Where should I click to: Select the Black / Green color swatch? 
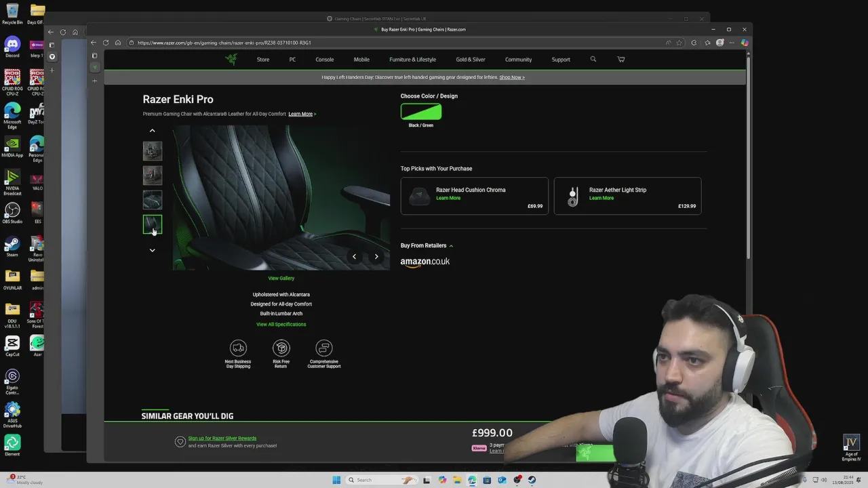pos(421,112)
